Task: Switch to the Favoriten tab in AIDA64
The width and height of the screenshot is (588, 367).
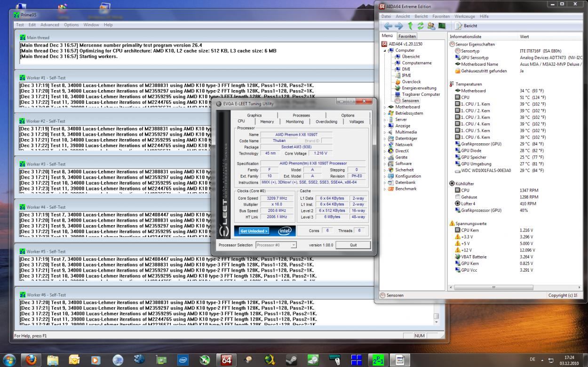Action: coord(407,36)
